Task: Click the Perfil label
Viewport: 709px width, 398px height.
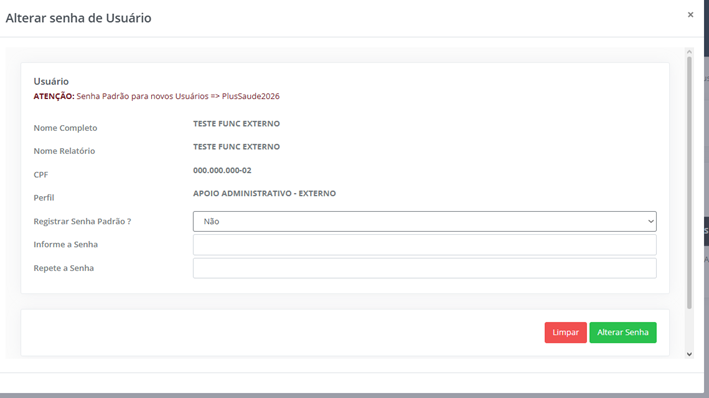Action: pos(44,198)
